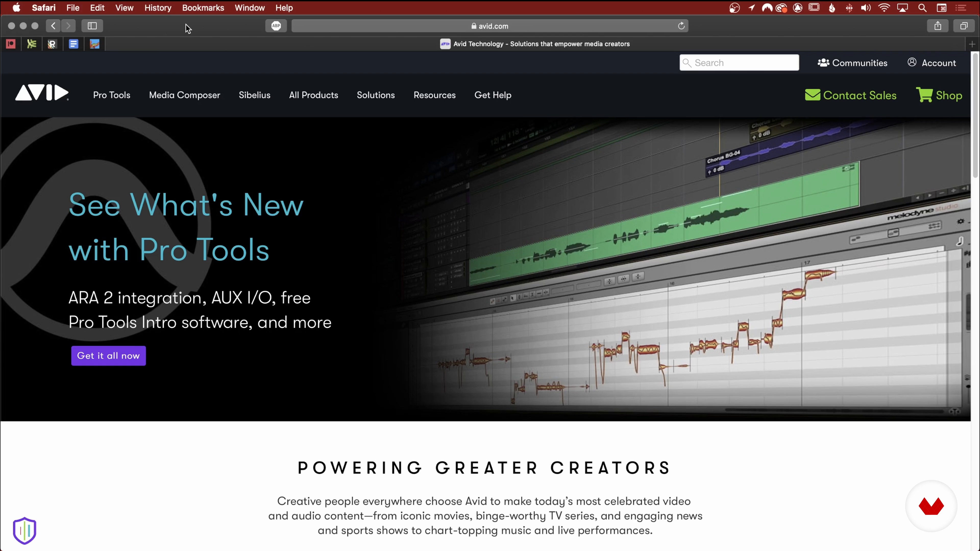Screen dimensions: 980x551
Task: Show all tabs overview icon
Action: (964, 26)
